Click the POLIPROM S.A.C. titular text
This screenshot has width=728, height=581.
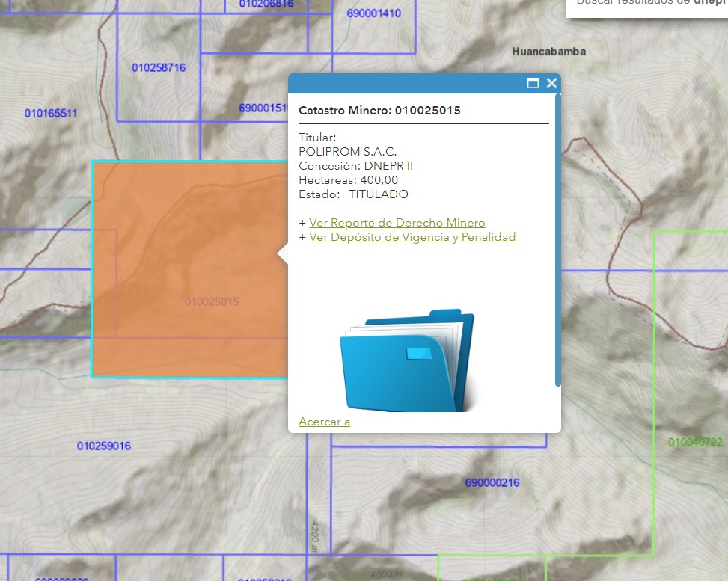click(347, 152)
